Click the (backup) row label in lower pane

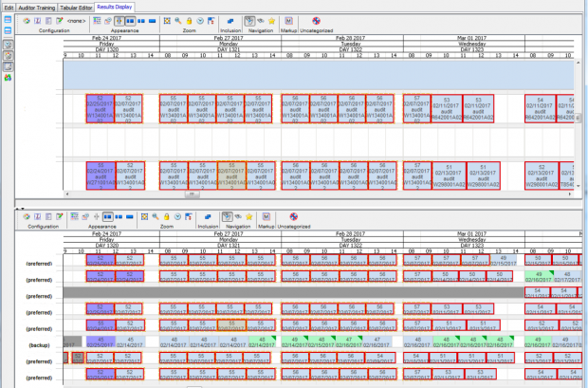[x=39, y=344]
